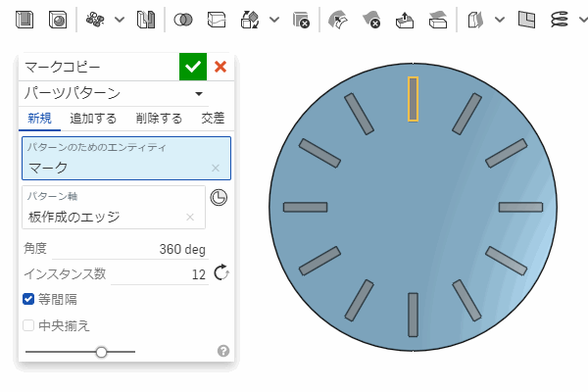588x392 pixels.
Task: Toggle the 等間隔 checkbox
Action: point(29,299)
